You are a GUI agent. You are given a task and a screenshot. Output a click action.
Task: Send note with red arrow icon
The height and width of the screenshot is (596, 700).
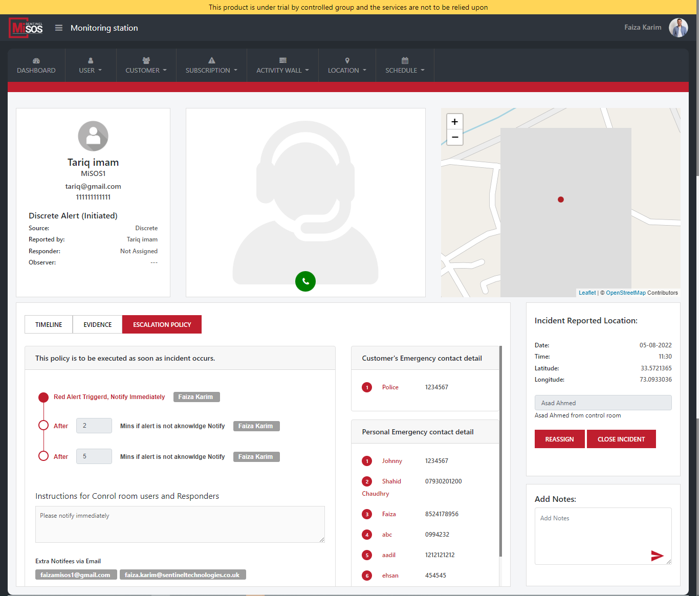[657, 556]
